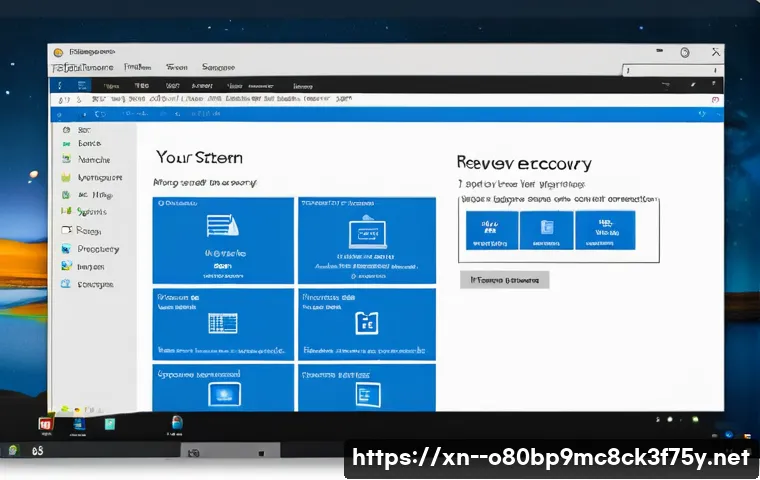The image size is (760, 480).
Task: Click the circular icon in the title bar
Action: [685, 52]
